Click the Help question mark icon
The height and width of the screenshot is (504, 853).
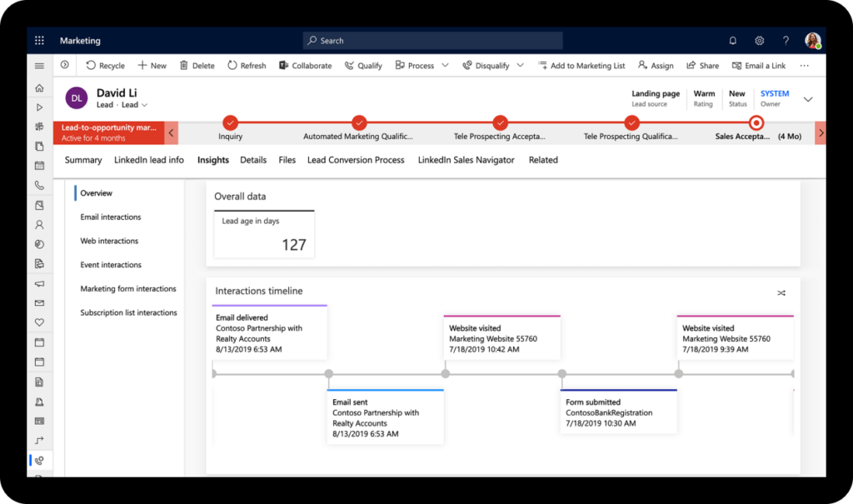tap(786, 40)
